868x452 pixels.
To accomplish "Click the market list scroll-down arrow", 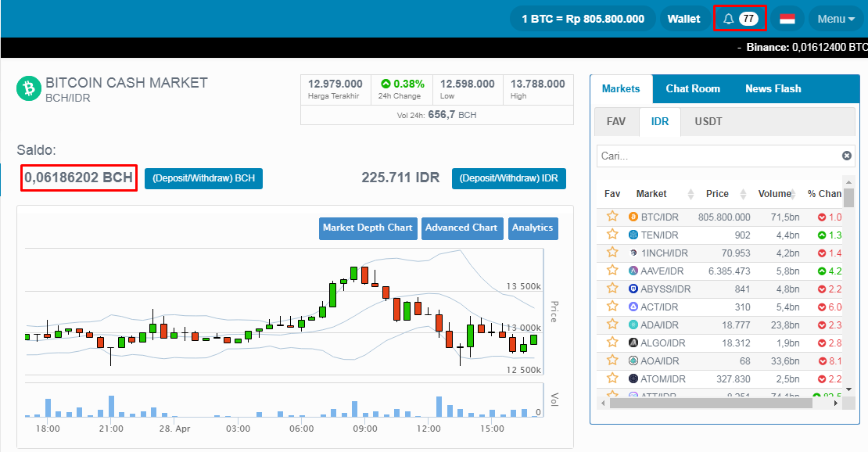I will point(848,389).
